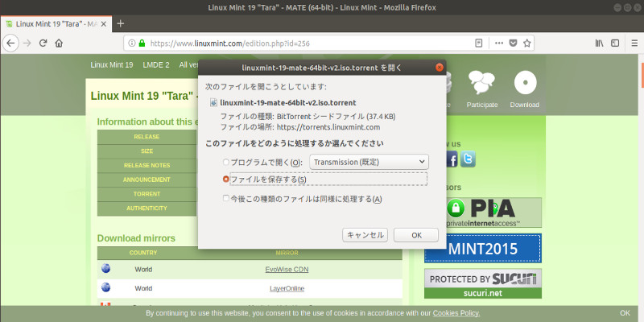Select Linux Mint 19 navigation menu item
Screen dimensions: 644x322
(x=112, y=65)
